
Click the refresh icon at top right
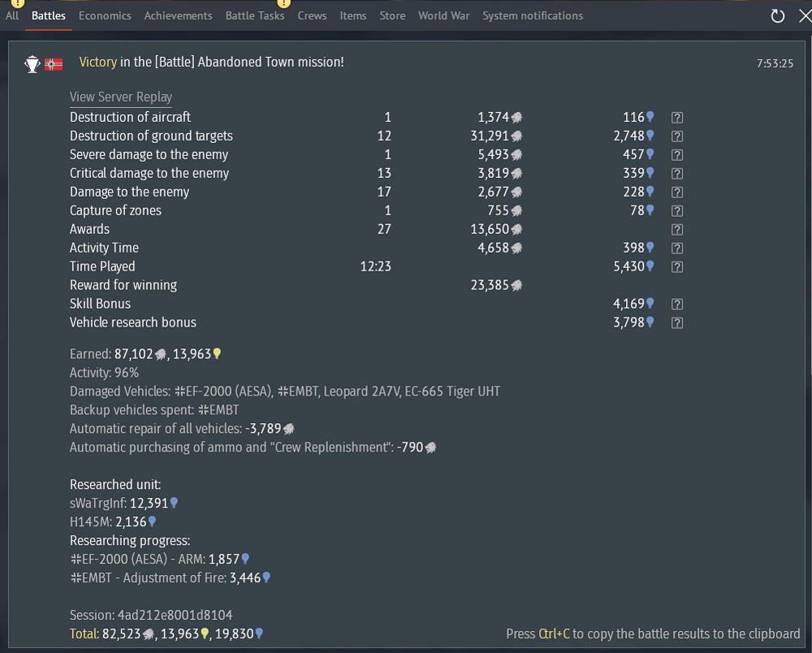point(777,16)
